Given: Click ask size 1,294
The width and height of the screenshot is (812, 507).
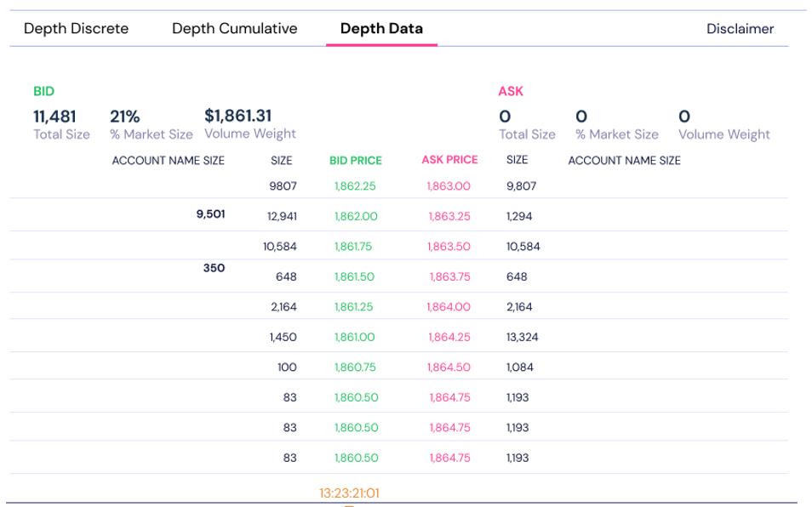Looking at the screenshot, I should [x=519, y=216].
